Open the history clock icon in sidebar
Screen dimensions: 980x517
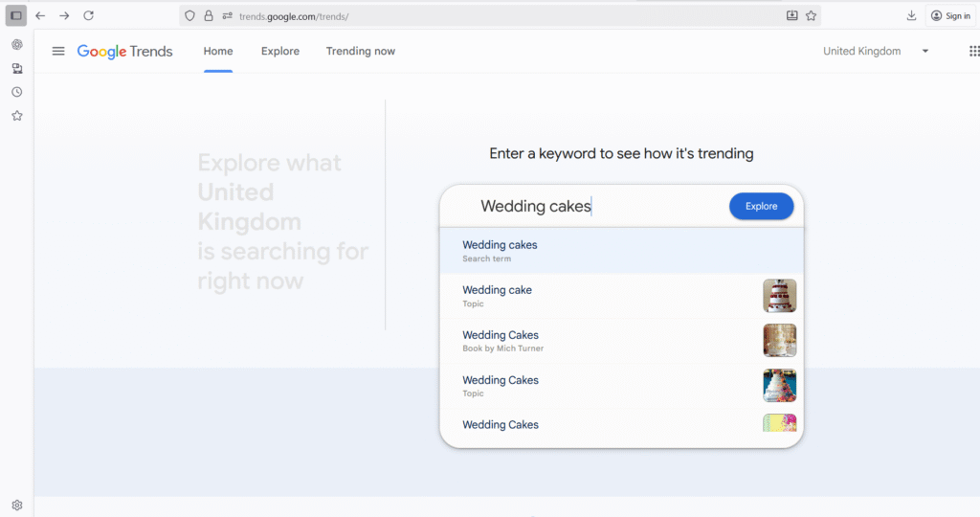click(17, 92)
